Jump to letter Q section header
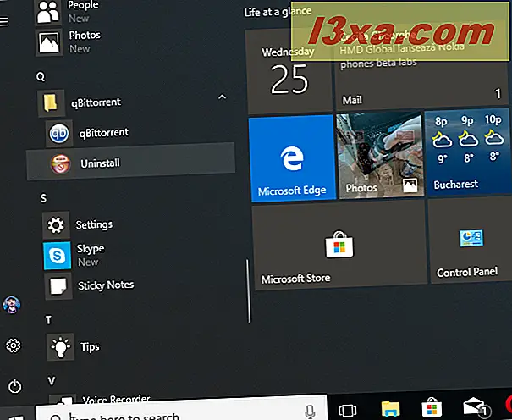This screenshot has width=512, height=420. [41, 77]
